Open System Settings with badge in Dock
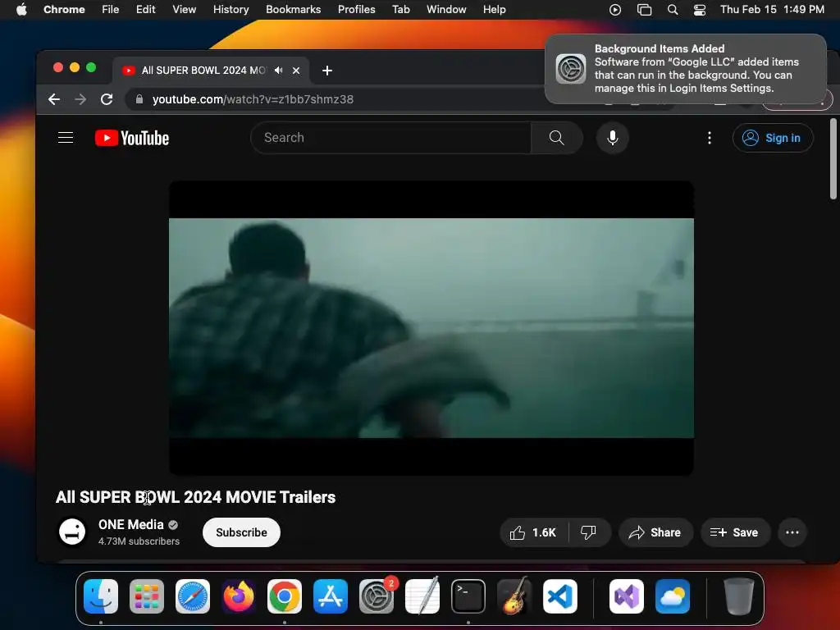 tap(377, 596)
